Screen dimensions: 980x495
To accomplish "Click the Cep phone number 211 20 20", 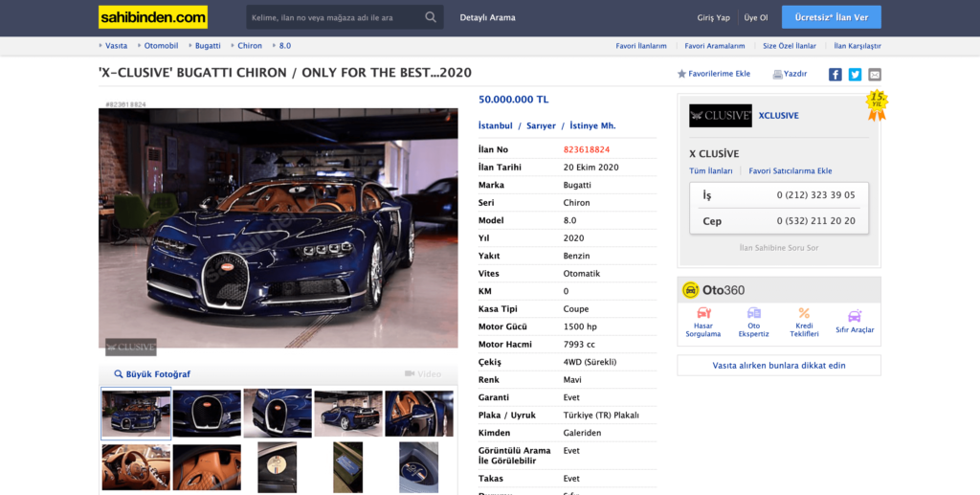I will pyautogui.click(x=815, y=221).
